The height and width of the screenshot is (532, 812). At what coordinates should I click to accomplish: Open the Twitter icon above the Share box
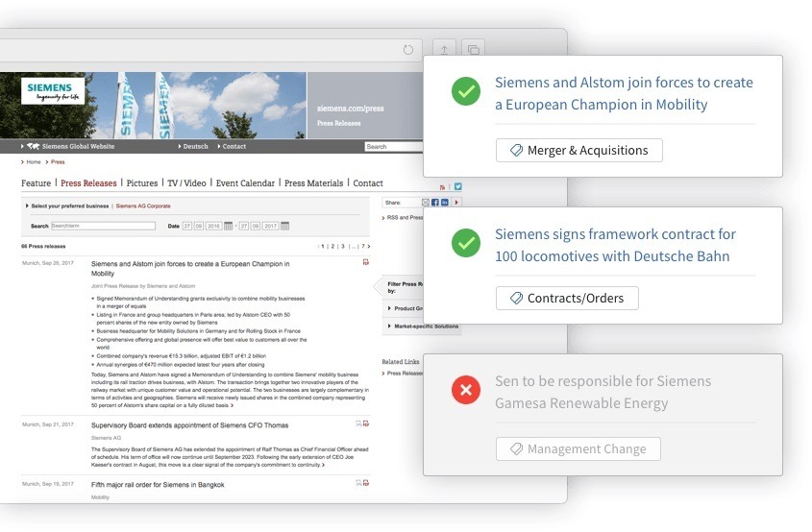pos(457,187)
